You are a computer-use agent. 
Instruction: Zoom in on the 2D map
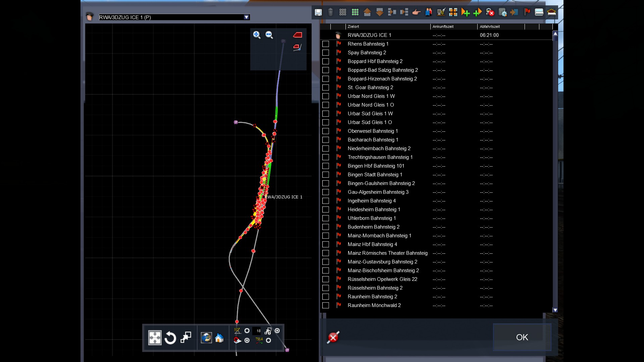pyautogui.click(x=257, y=35)
